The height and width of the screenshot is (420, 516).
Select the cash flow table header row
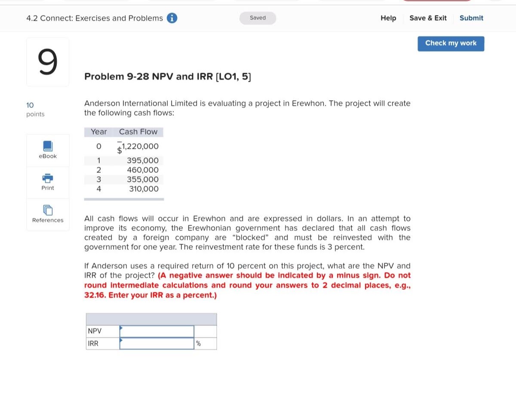coord(124,132)
